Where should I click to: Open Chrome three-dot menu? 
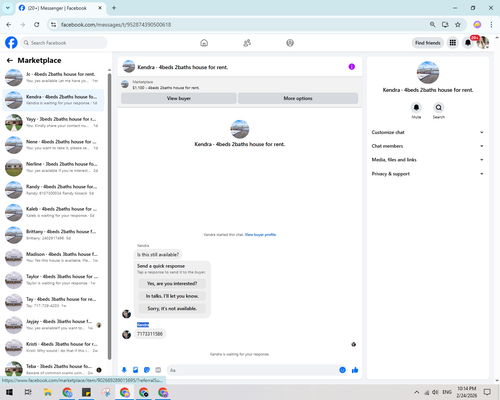[491, 24]
